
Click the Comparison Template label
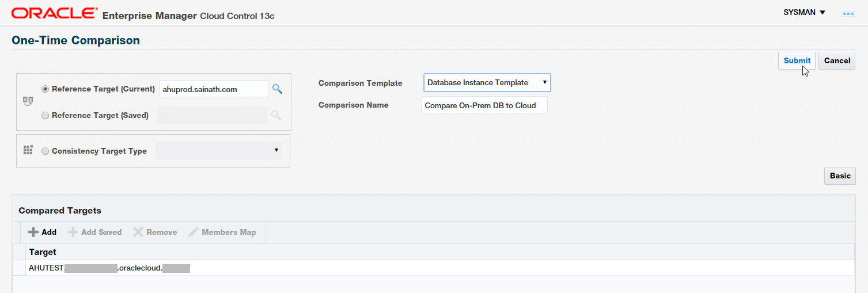(361, 83)
